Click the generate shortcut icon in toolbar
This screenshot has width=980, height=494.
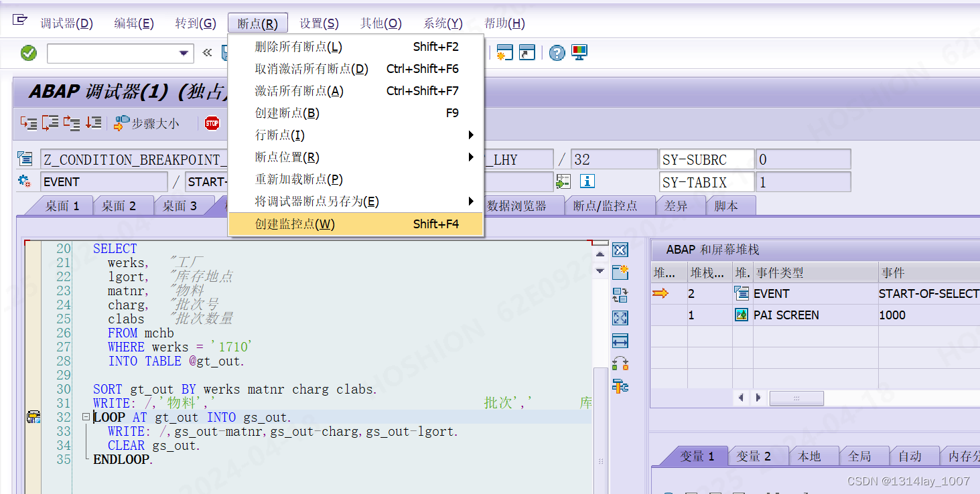(527, 53)
